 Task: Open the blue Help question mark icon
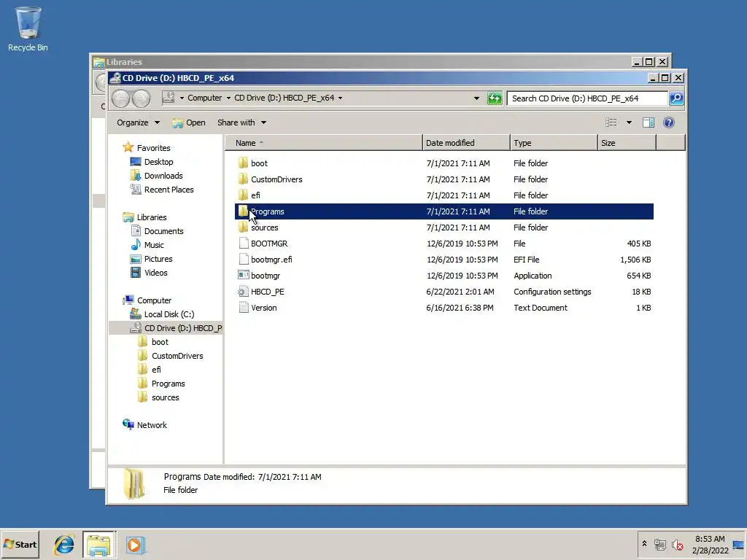point(669,122)
